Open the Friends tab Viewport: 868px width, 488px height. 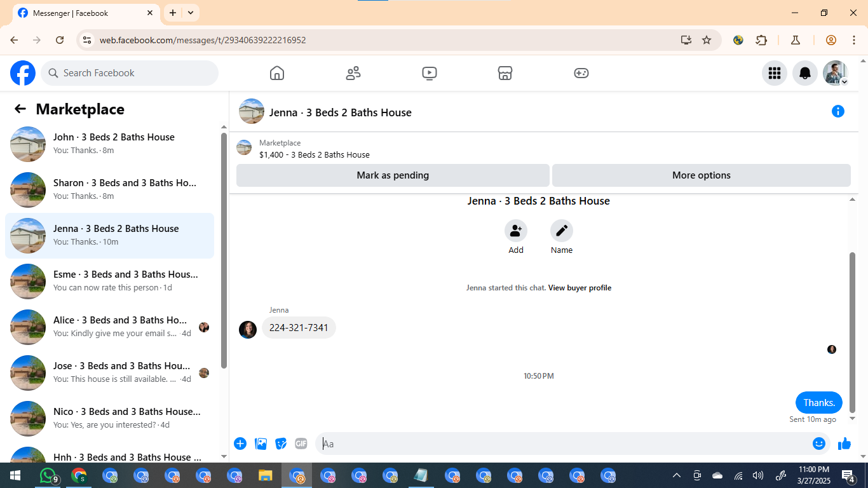pyautogui.click(x=353, y=73)
